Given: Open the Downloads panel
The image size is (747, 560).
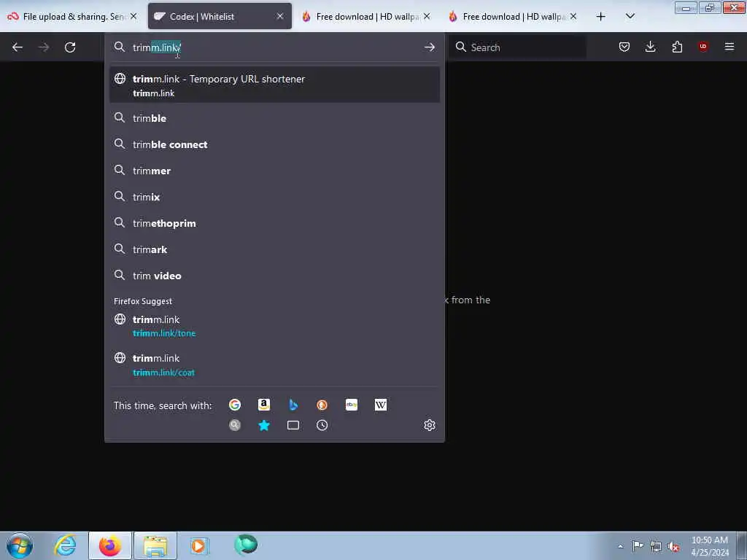Looking at the screenshot, I should click(650, 47).
